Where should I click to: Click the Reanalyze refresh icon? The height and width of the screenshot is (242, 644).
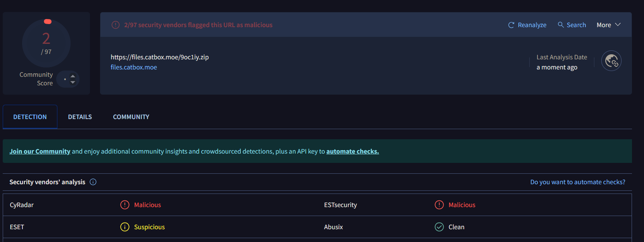point(511,25)
